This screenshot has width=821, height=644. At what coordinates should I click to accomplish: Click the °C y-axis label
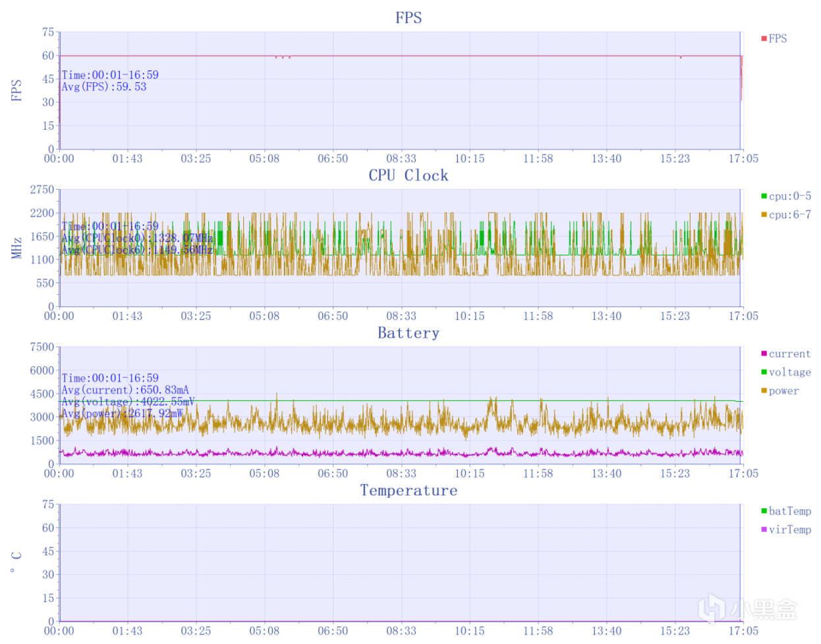[x=16, y=562]
